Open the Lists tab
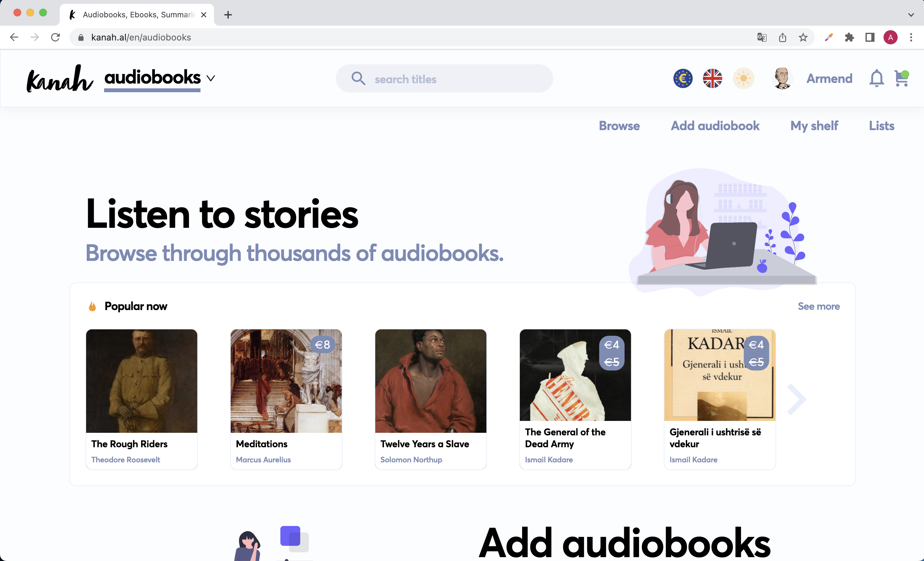Viewport: 924px width, 561px height. 881,126
